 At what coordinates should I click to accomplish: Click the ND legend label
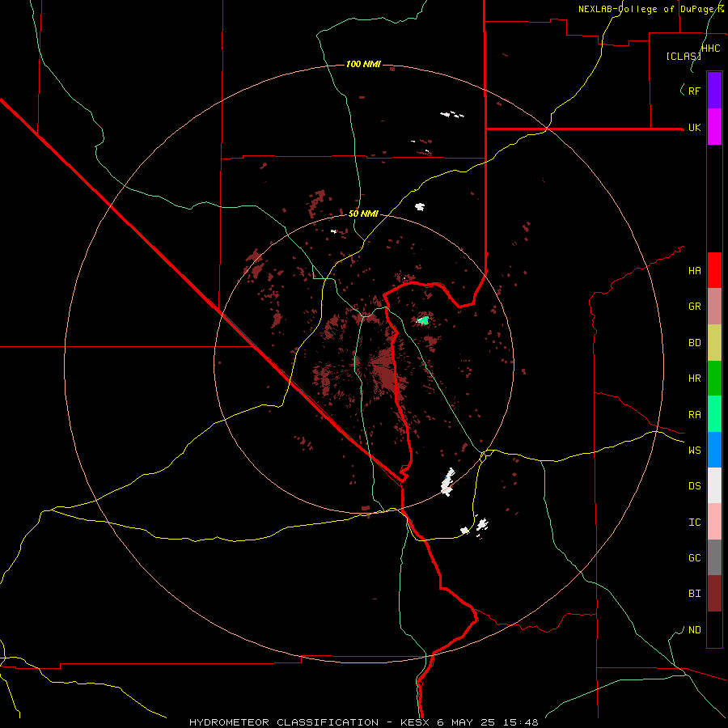point(694,630)
